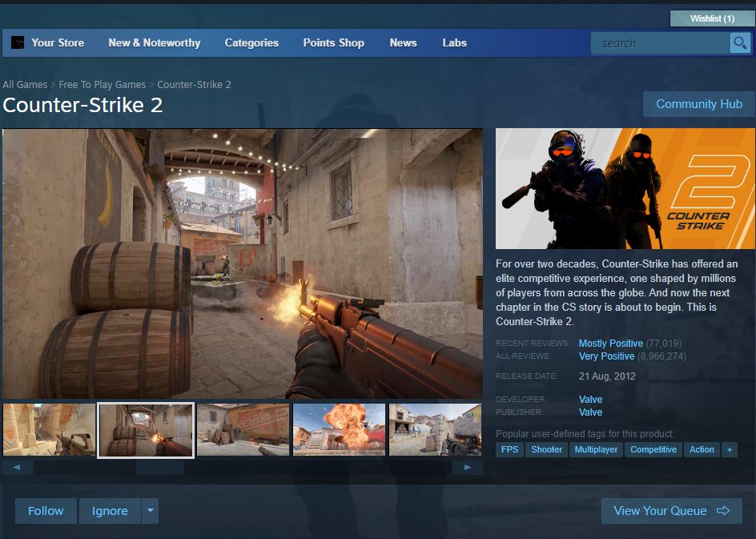Open the Categories store menu
Image resolution: width=756 pixels, height=539 pixels.
coord(251,43)
